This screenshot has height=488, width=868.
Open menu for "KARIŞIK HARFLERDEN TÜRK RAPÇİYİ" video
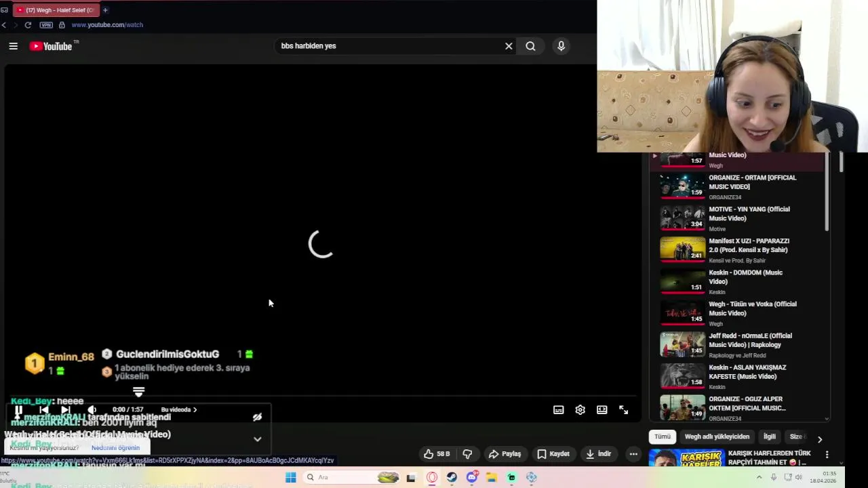(x=827, y=454)
